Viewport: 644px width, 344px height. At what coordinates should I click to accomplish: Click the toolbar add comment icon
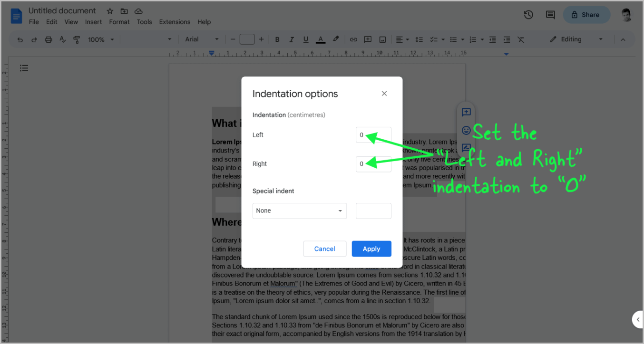[x=368, y=39]
